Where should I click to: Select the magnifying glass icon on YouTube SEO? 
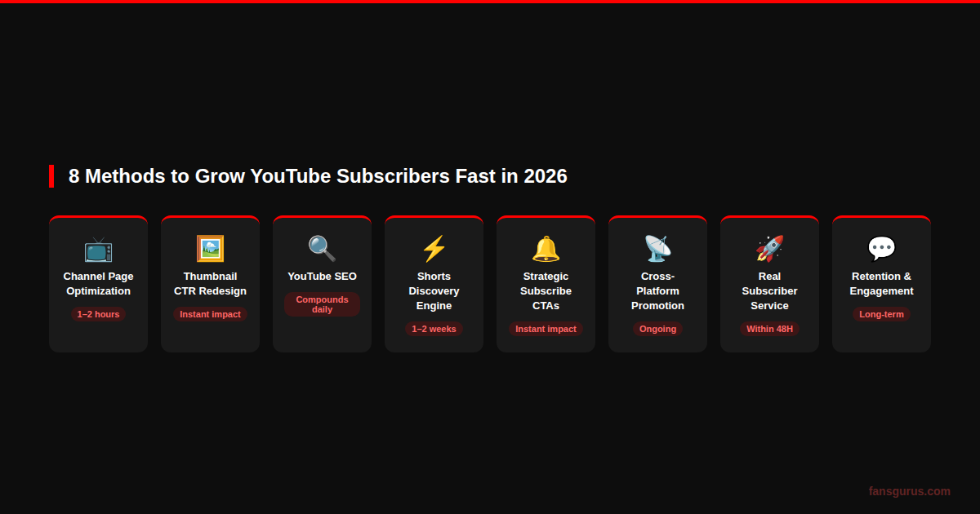(322, 248)
